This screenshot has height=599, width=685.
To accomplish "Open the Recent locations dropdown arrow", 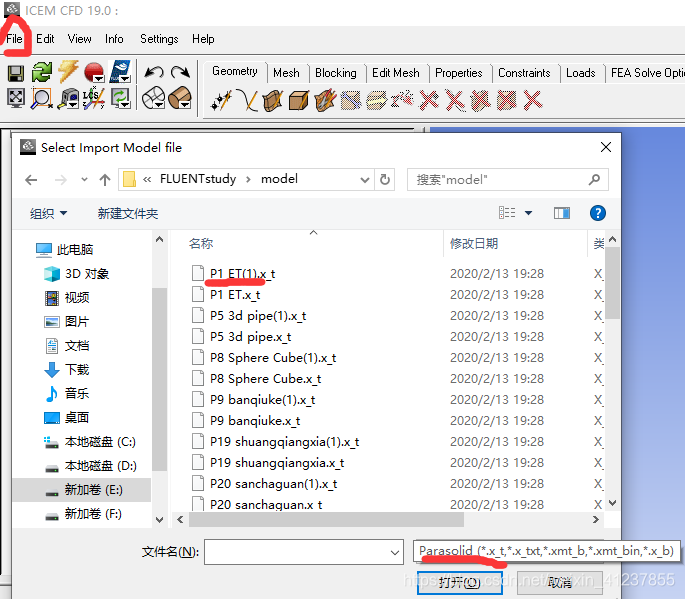I will click(x=84, y=180).
